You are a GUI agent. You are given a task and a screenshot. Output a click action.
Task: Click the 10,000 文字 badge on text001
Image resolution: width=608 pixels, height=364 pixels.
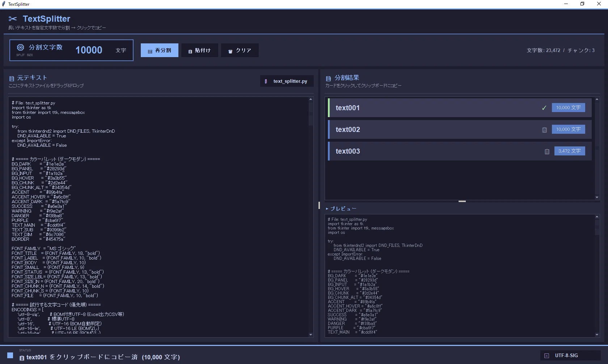(568, 108)
